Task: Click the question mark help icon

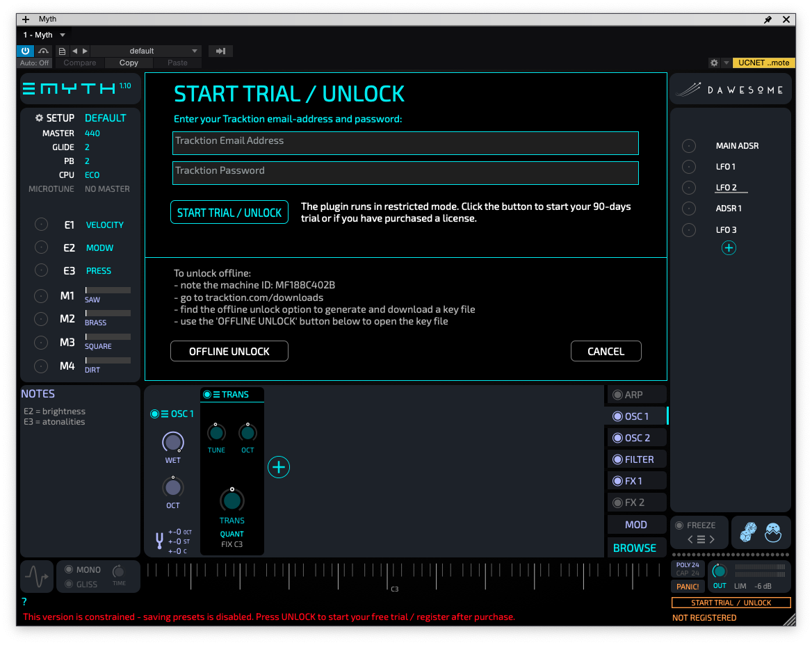Action: tap(24, 601)
